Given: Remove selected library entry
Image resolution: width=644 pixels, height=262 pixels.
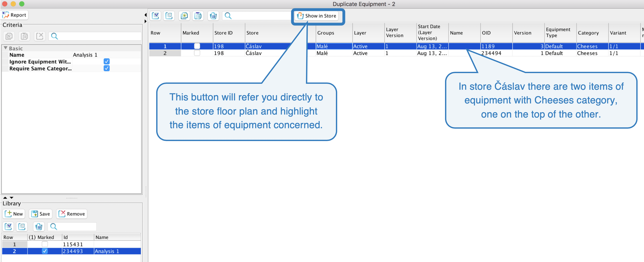Looking at the screenshot, I should [x=71, y=214].
